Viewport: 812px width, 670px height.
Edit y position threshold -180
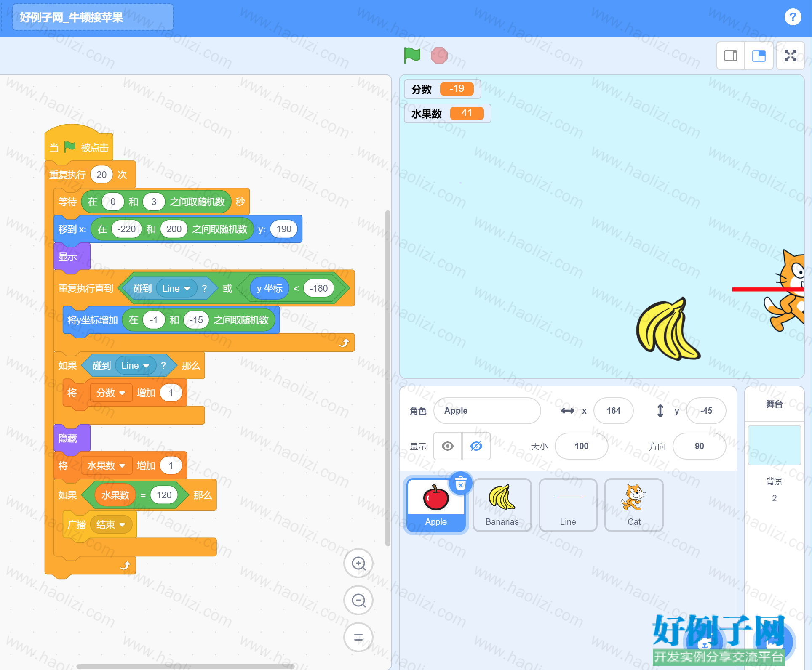[318, 288]
